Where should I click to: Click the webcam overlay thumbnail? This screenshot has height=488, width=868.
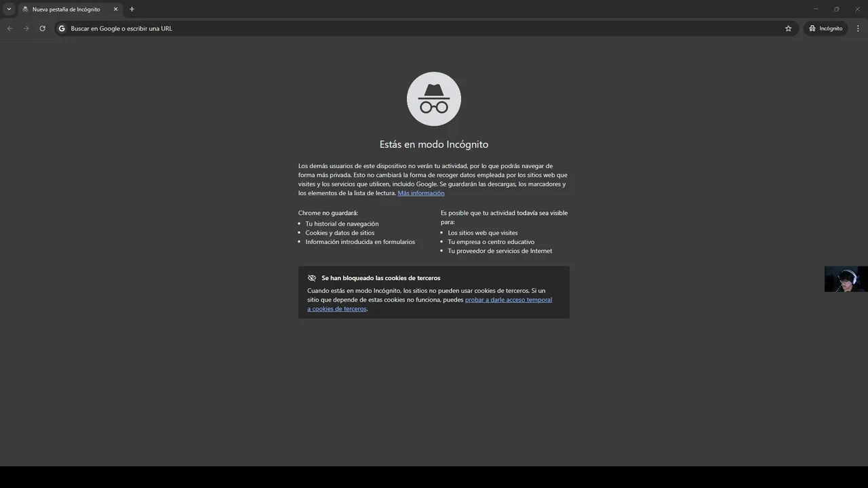click(x=846, y=279)
